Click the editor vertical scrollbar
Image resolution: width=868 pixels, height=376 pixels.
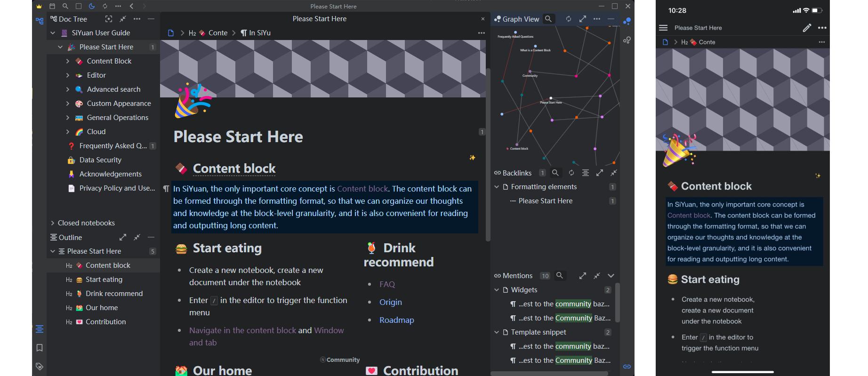[488, 155]
